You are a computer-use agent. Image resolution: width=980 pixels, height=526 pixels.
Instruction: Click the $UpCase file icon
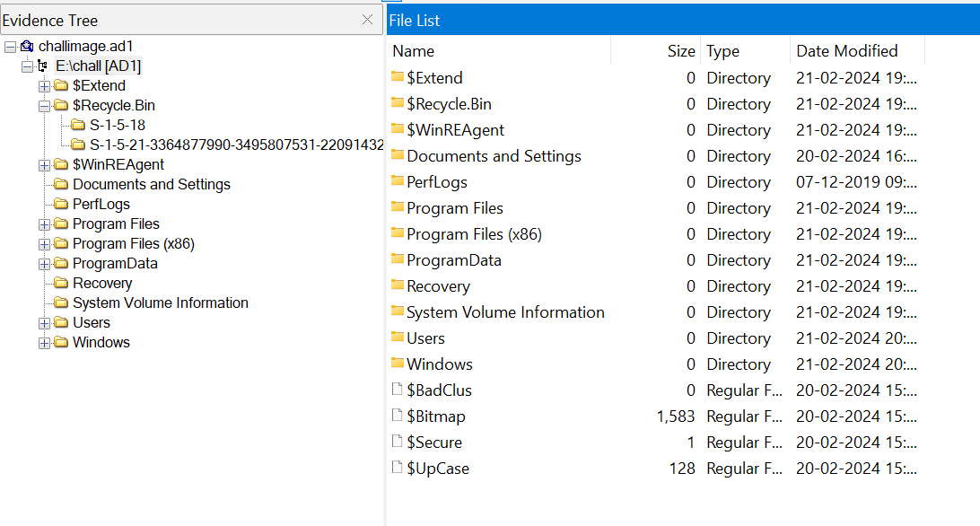pos(398,468)
